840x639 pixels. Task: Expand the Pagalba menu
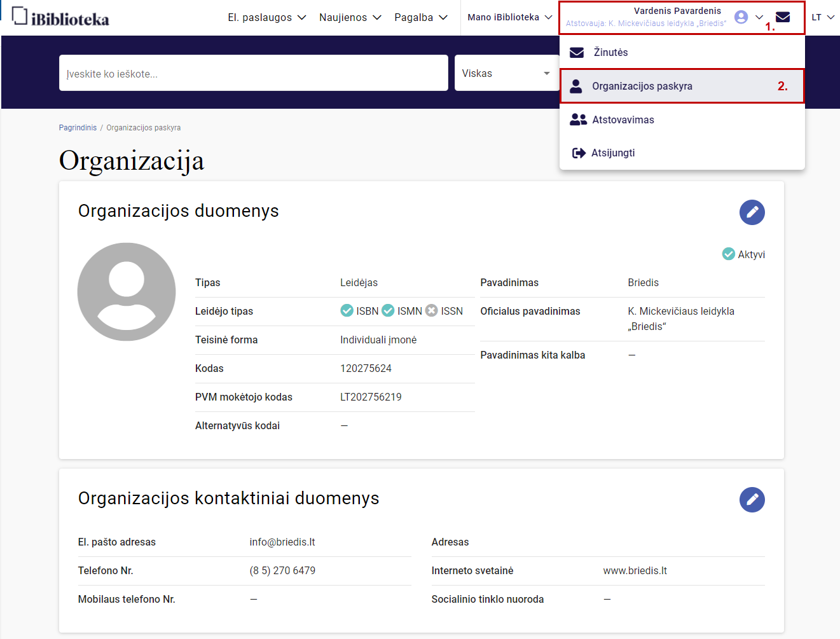pos(421,17)
